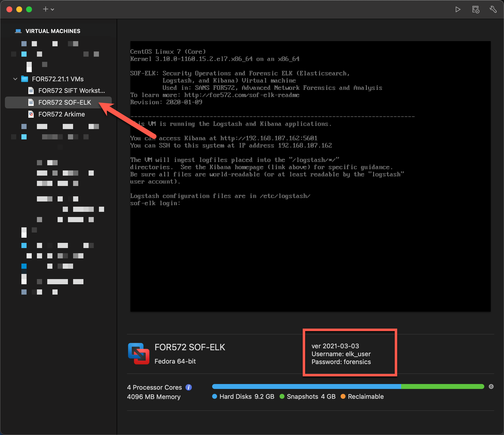Screen dimensions: 504x435
Task: Click the disk usage storage bar
Action: [348, 386]
